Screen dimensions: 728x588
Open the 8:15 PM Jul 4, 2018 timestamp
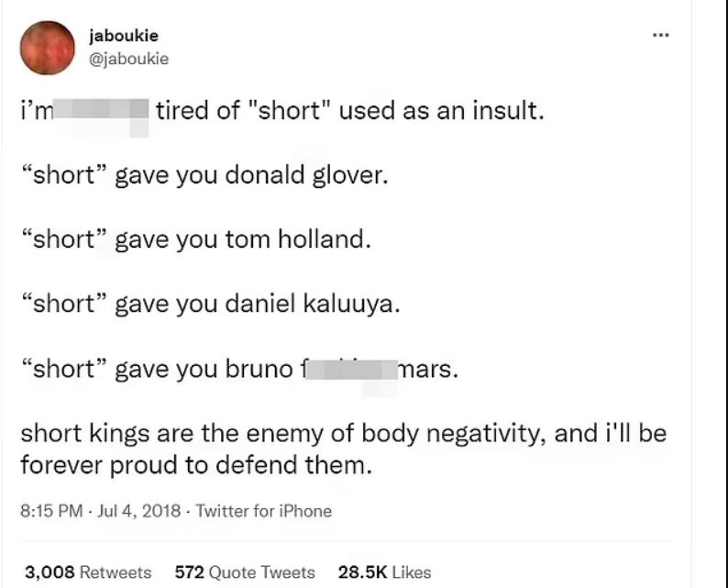[102, 511]
